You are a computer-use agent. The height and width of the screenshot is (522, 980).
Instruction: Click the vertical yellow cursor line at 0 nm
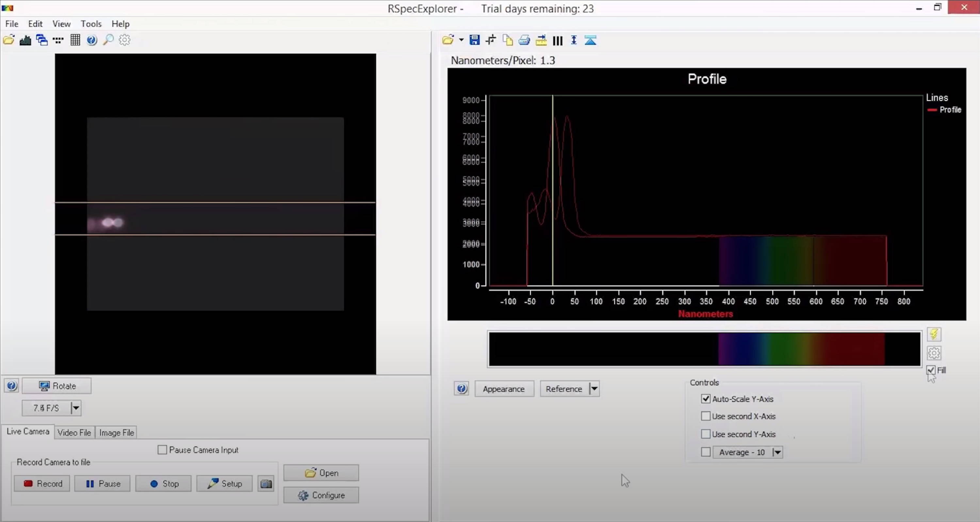point(552,190)
